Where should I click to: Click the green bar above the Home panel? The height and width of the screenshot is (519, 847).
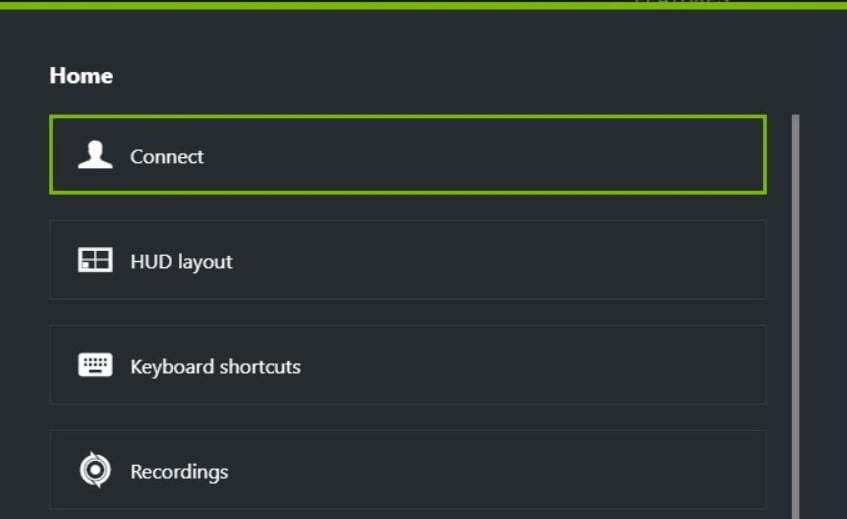click(x=424, y=5)
